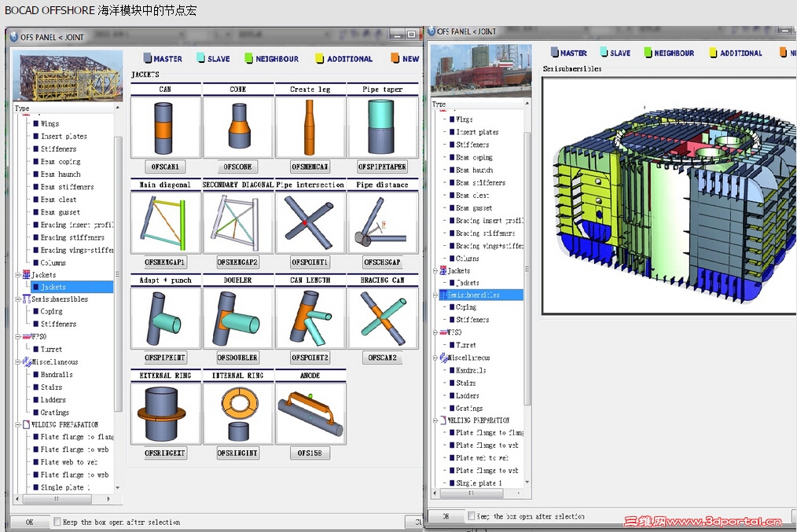Select Handrails item in left tree

(57, 375)
